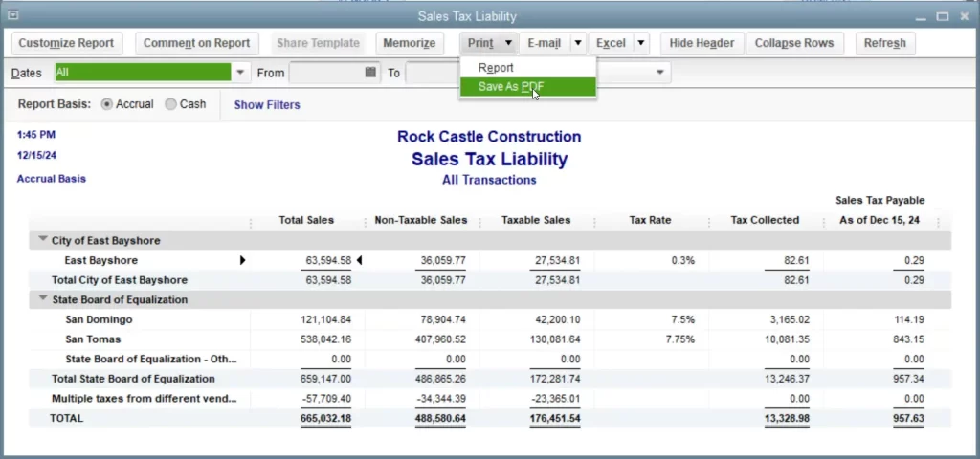Click the Collapse Rows button
The height and width of the screenshot is (459, 980).
pyautogui.click(x=794, y=43)
